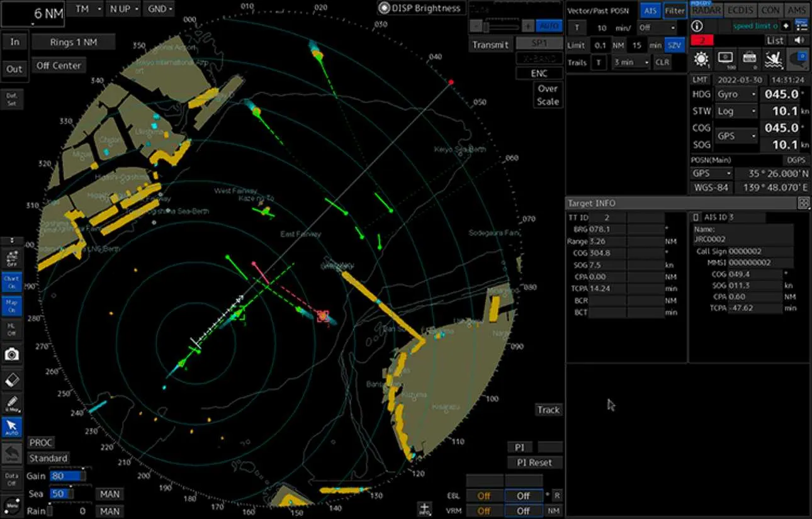
Task: Toggle the Map On button
Action: point(11,306)
